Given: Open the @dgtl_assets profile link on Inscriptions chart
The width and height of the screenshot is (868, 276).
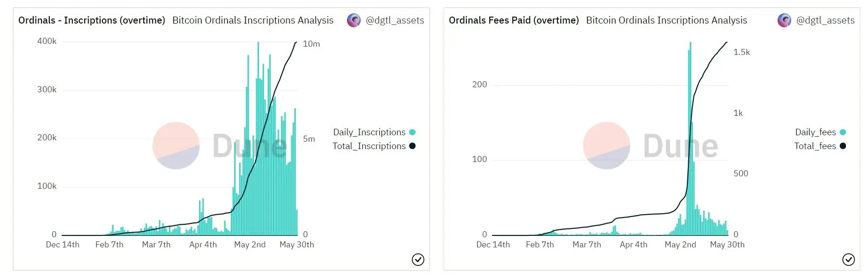Looking at the screenshot, I should tap(395, 20).
